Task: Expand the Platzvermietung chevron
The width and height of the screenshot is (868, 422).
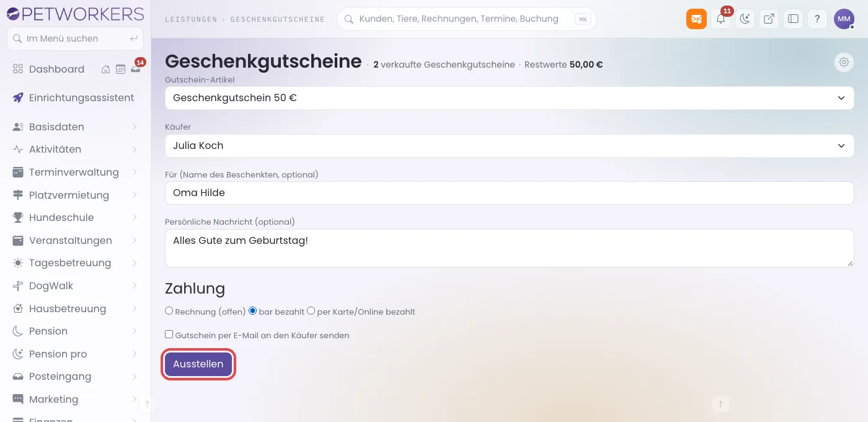Action: 135,195
